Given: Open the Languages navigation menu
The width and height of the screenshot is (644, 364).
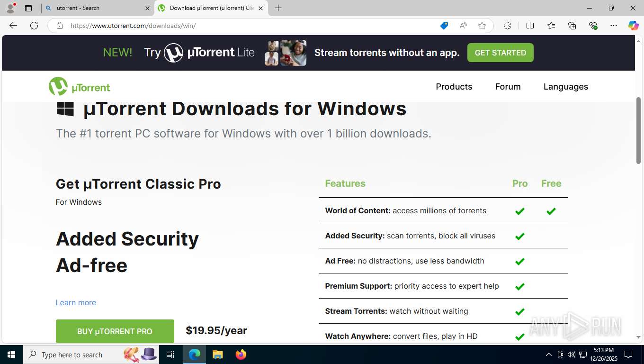Looking at the screenshot, I should pyautogui.click(x=566, y=87).
